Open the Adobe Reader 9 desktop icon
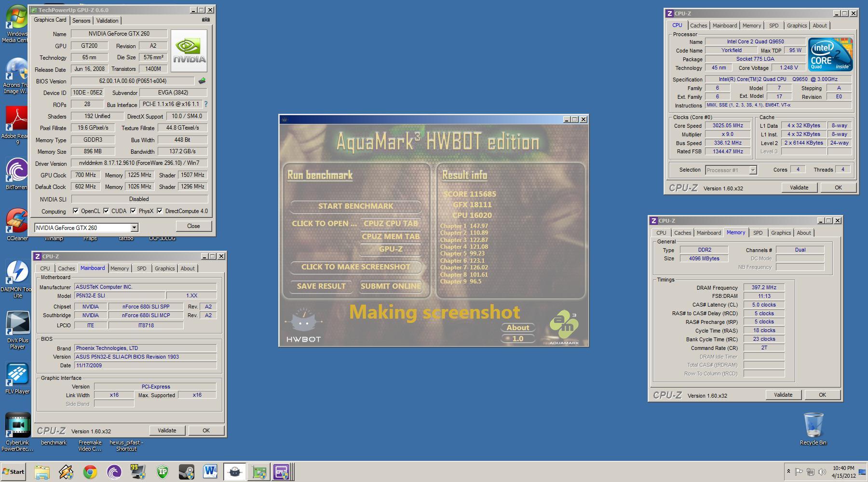This screenshot has height=482, width=868. (16, 125)
